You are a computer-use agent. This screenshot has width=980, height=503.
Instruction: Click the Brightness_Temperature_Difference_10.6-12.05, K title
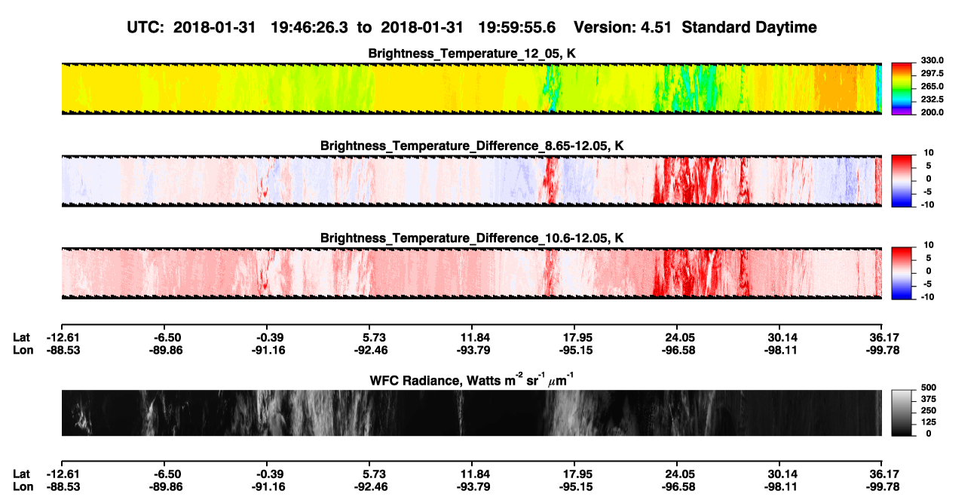[x=472, y=238]
